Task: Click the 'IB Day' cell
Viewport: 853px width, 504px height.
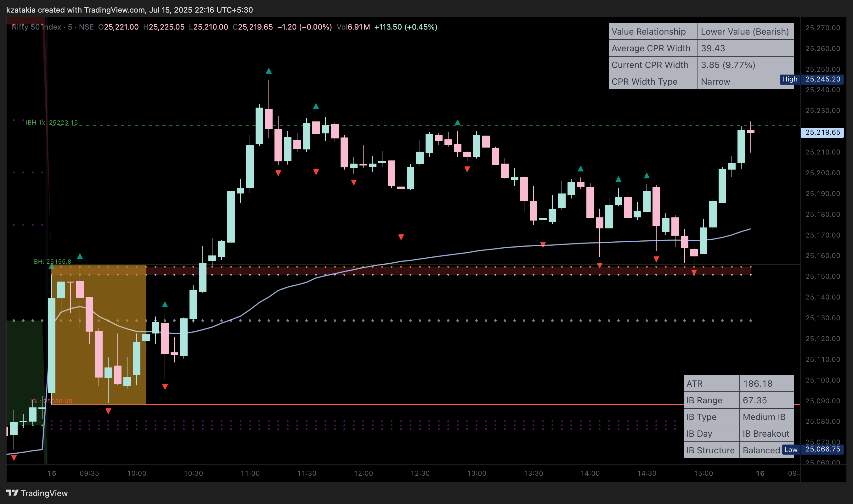Action: point(711,433)
